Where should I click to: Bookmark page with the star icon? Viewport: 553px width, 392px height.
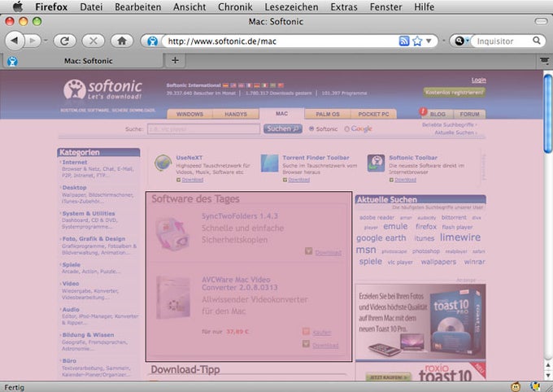[417, 41]
